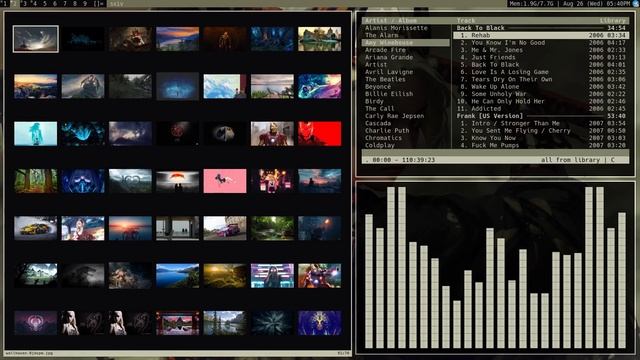640x360 pixels.
Task: Select the dark red mandala thumbnail
Action: pyautogui.click(x=178, y=133)
